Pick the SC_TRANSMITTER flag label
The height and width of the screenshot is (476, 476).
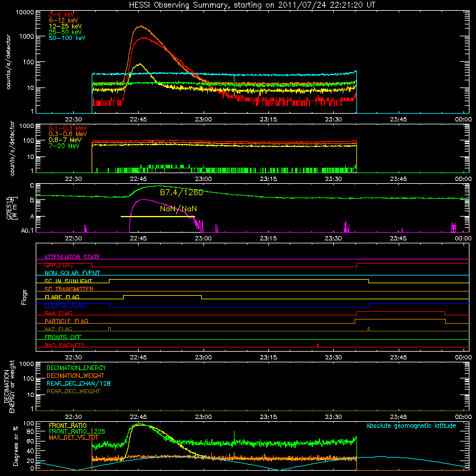point(69,289)
